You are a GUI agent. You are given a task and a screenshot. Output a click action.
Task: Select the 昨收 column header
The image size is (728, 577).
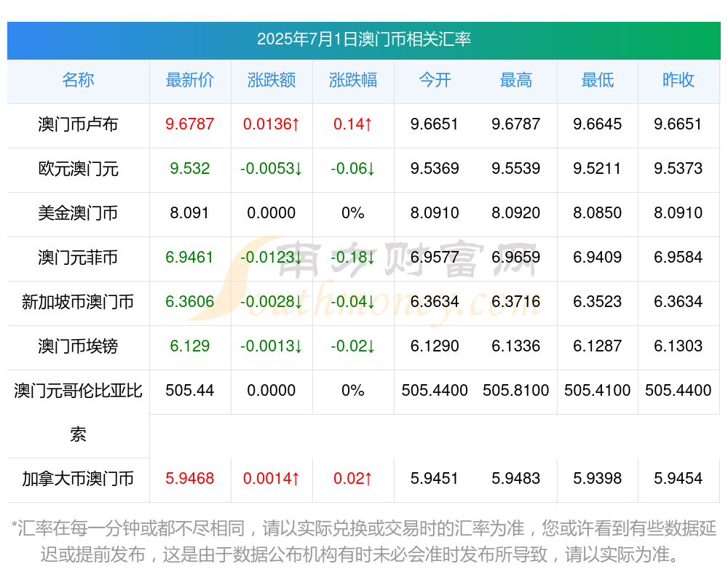[678, 80]
